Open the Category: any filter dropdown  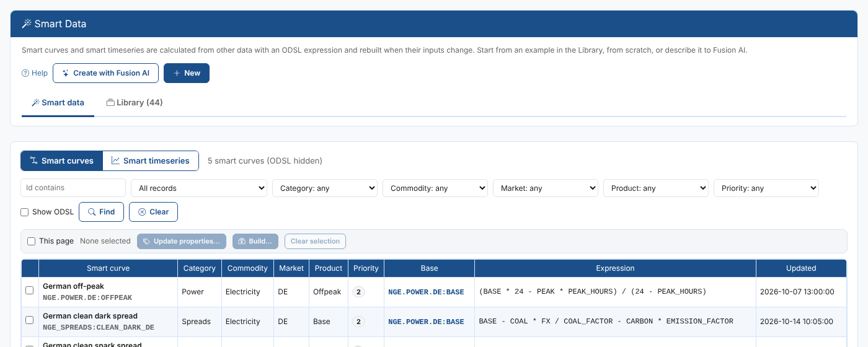(x=325, y=188)
